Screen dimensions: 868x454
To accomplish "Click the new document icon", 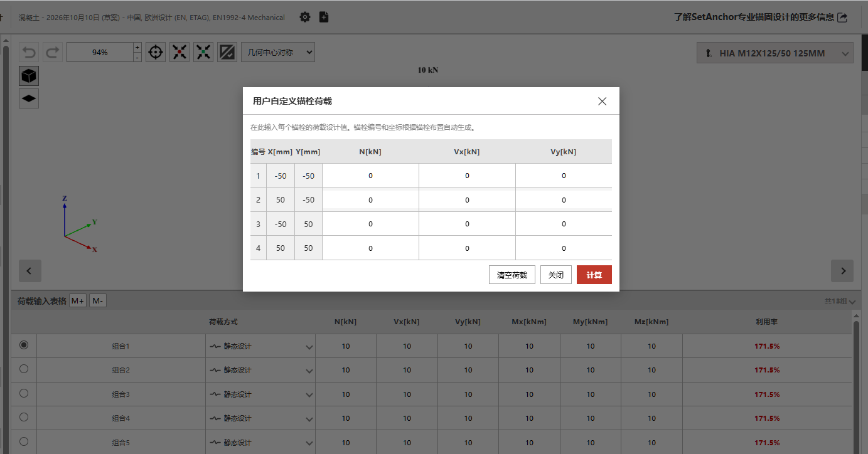I will tap(324, 17).
